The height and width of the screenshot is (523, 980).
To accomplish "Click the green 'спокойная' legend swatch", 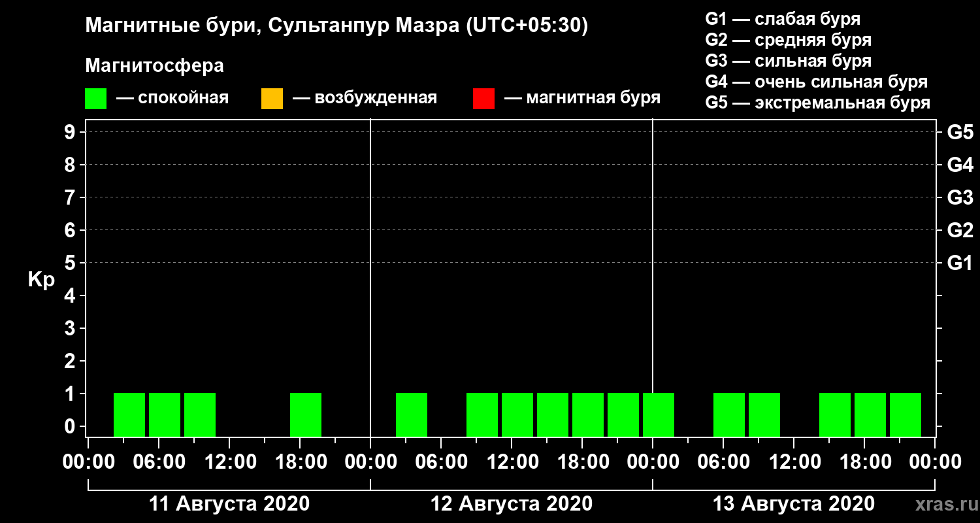I will pyautogui.click(x=96, y=99).
